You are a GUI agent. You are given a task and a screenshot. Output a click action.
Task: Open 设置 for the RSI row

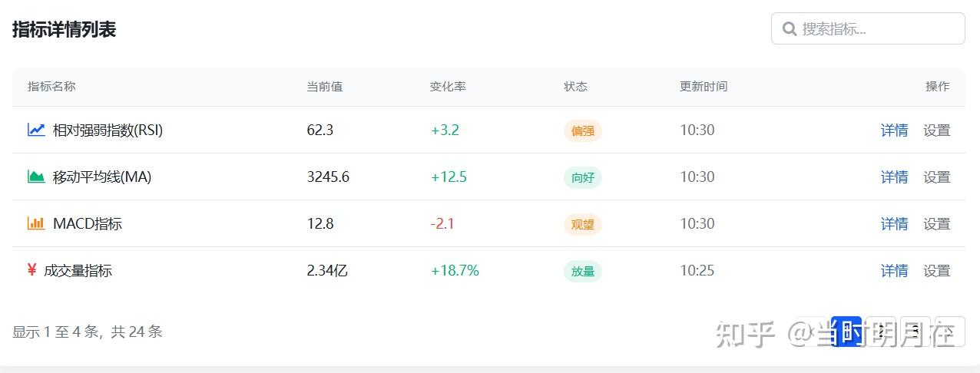point(936,130)
